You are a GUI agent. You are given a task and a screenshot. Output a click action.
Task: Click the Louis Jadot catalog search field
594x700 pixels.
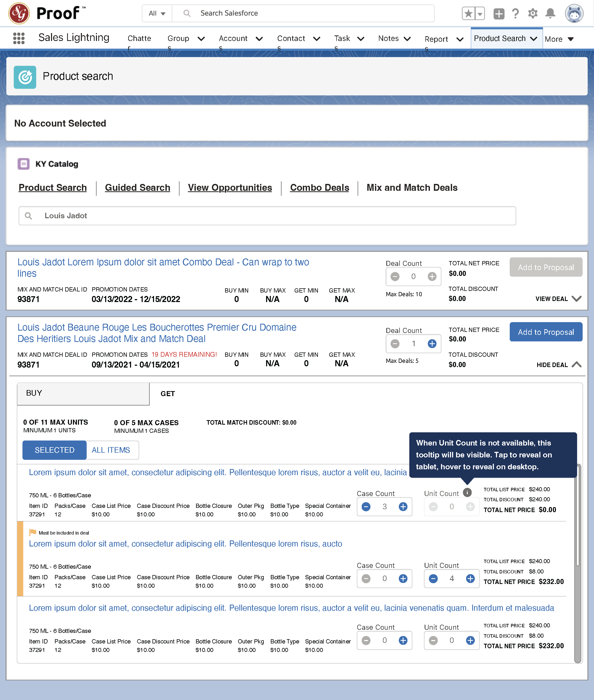tap(267, 215)
